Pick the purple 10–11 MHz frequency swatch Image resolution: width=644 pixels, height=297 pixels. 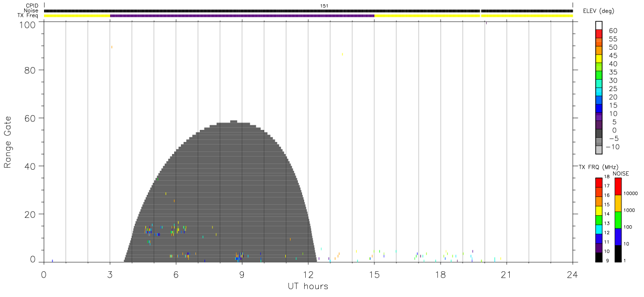pos(599,248)
